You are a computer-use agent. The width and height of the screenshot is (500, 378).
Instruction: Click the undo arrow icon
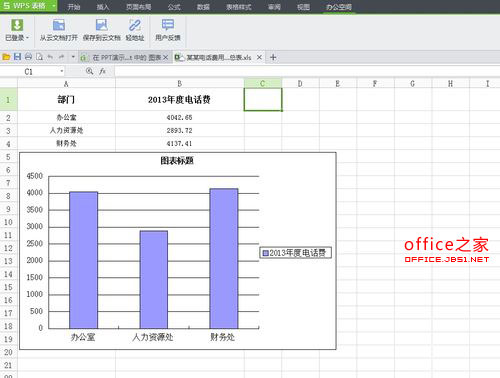[50, 57]
